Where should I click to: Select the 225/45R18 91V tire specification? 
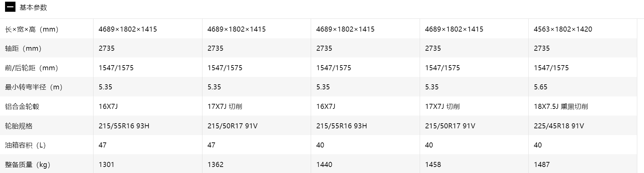tap(559, 126)
